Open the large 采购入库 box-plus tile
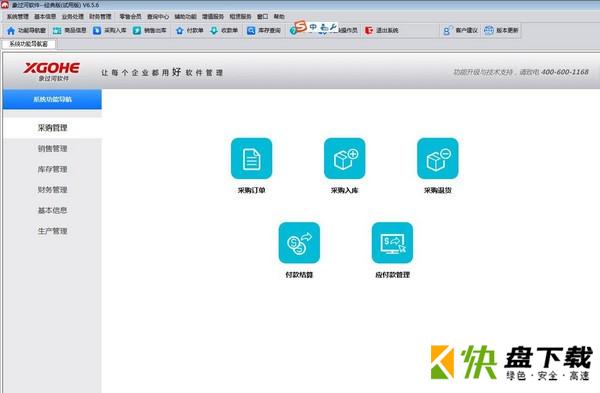600x393 pixels. (x=344, y=158)
